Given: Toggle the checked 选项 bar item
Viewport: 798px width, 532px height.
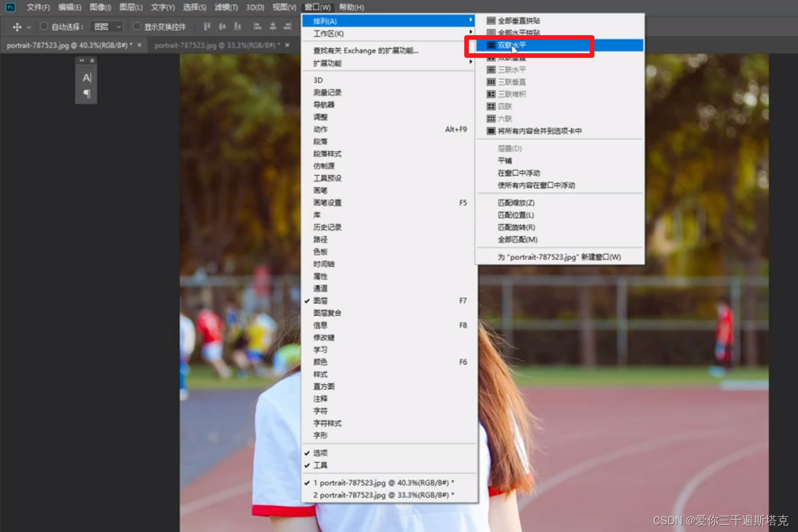Looking at the screenshot, I should (389, 453).
